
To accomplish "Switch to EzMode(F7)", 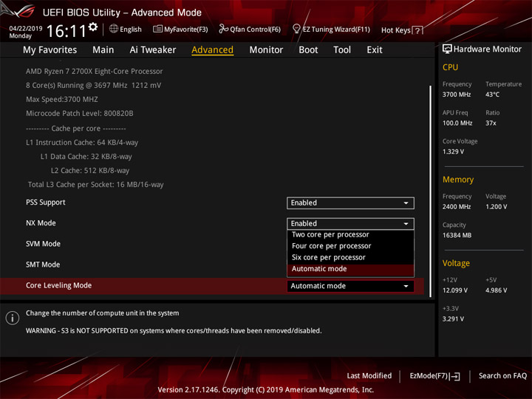I will click(429, 376).
